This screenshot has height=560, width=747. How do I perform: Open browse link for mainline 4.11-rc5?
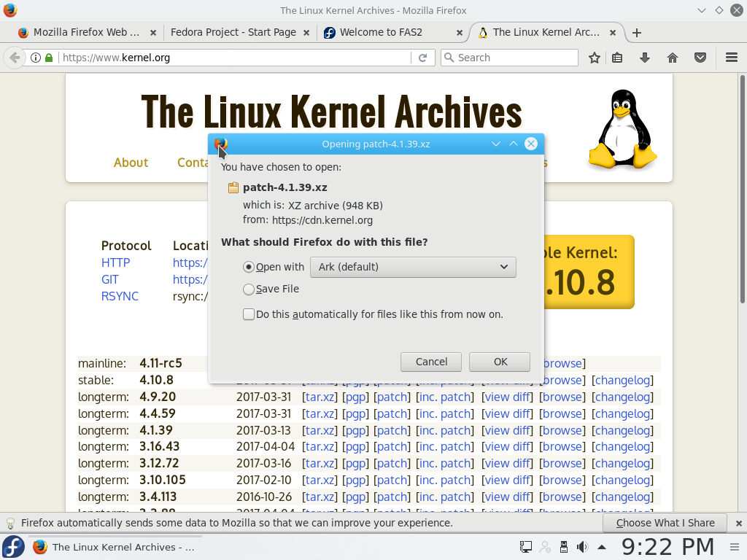[x=563, y=363]
